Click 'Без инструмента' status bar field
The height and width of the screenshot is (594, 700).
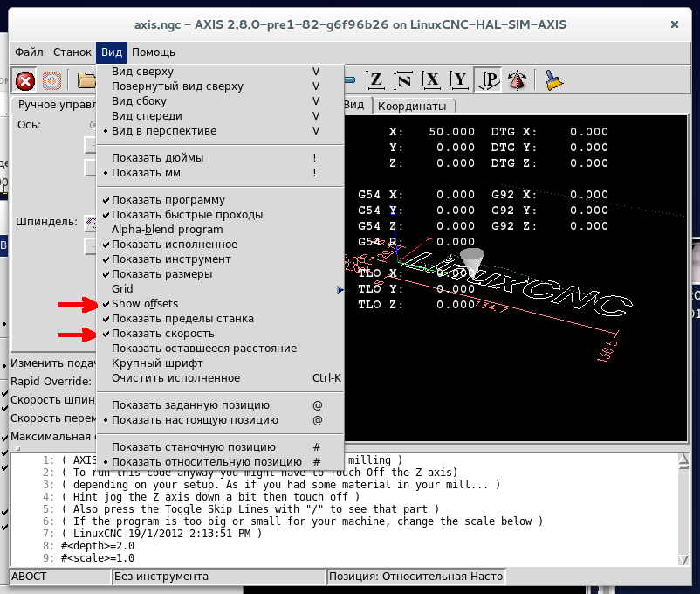point(219,577)
